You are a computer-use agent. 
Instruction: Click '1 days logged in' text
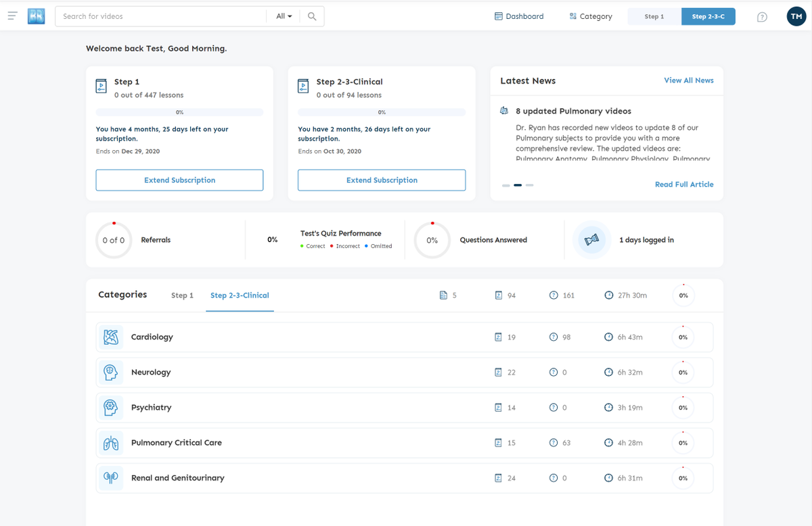click(x=646, y=240)
